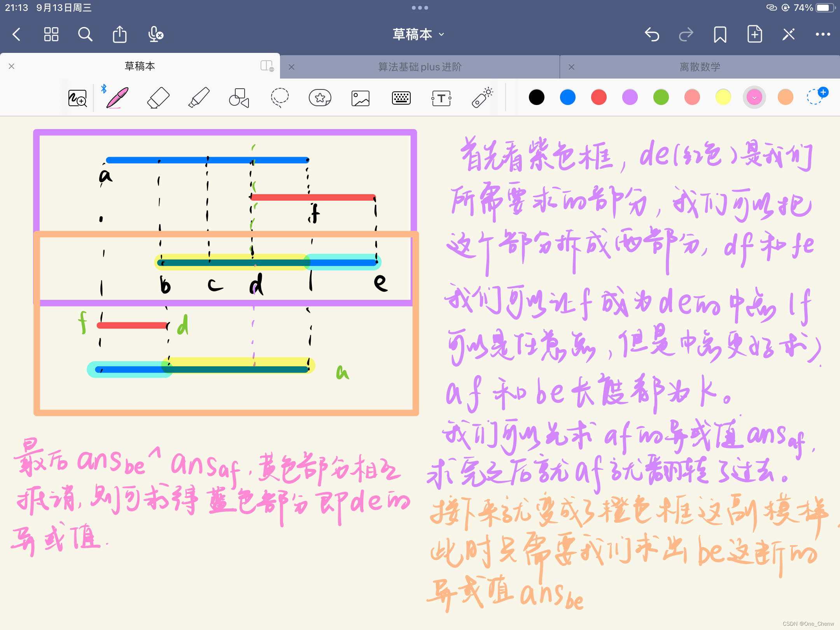This screenshot has height=630, width=840.
Task: Open the Shapes tool
Action: 239,98
